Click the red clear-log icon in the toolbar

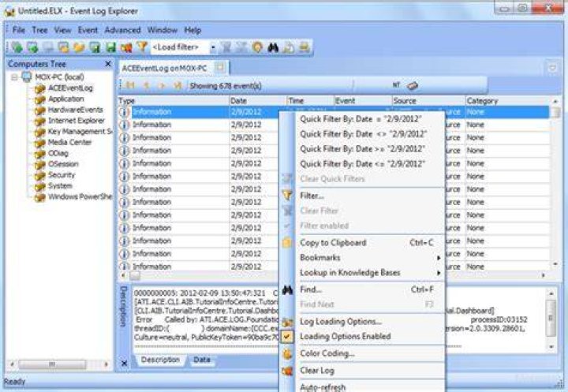[x=126, y=47]
